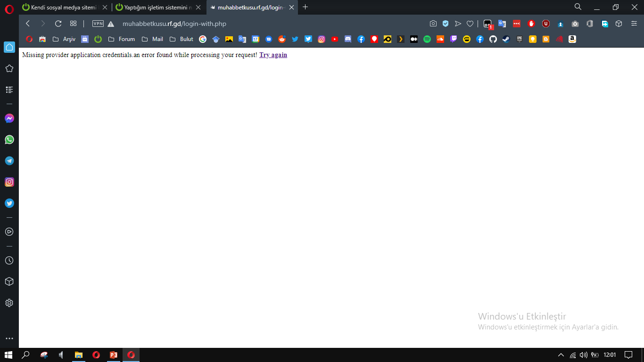
Task: Open Twitter in the Opera sidebar
Action: pos(9,203)
